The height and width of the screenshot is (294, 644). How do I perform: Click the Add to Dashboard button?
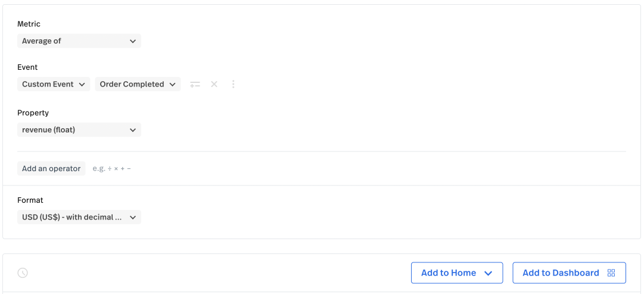[x=570, y=273]
